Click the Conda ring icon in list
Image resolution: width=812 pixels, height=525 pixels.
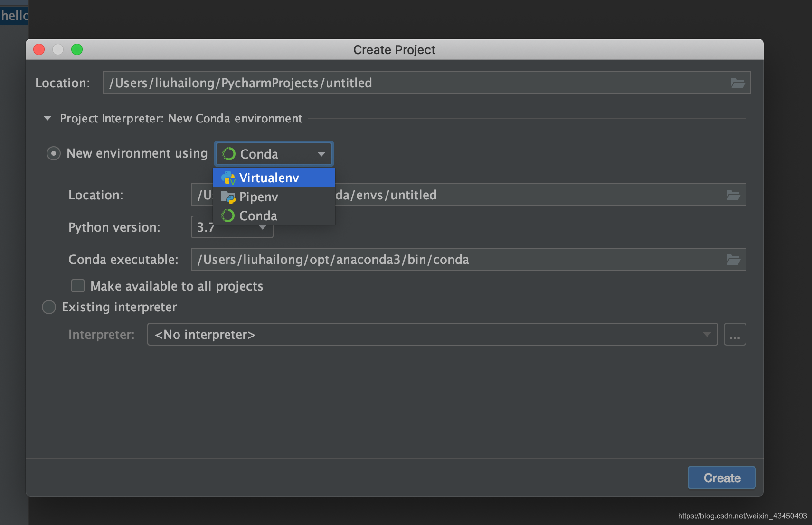pos(228,216)
